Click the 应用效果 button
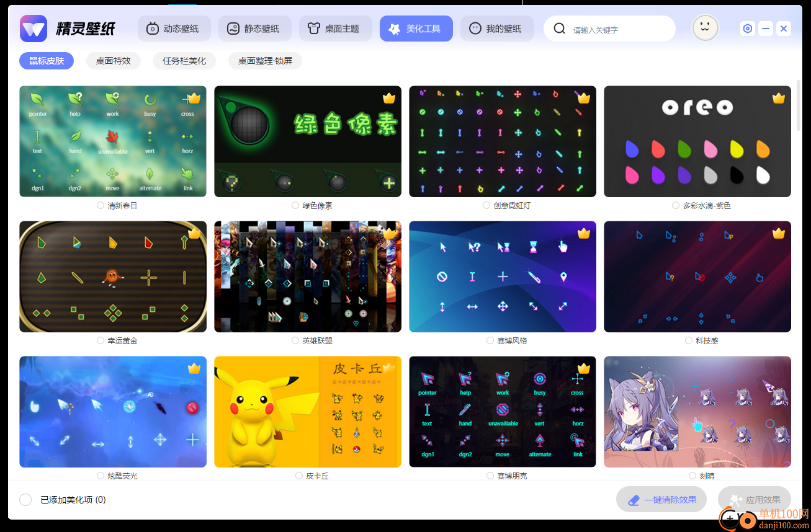The width and height of the screenshot is (811, 532). (755, 500)
